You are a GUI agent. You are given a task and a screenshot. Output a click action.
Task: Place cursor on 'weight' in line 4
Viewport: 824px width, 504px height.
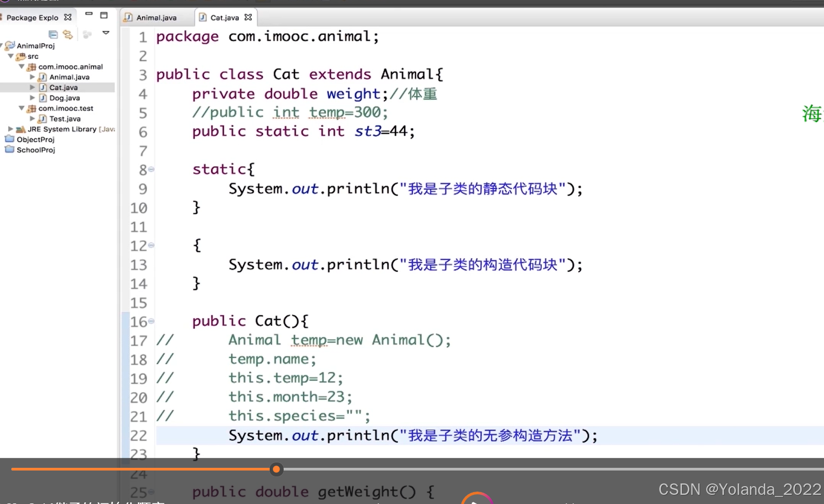tap(353, 93)
